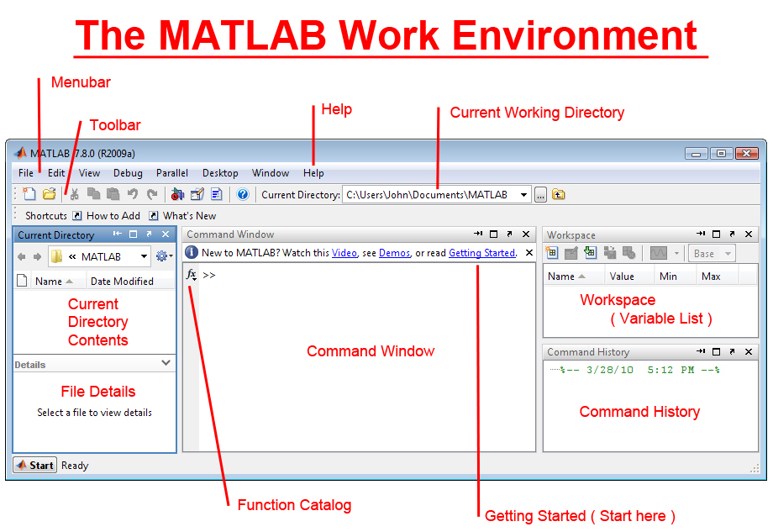Click the Workspace open variable icon
773x532 pixels.
[x=571, y=253]
